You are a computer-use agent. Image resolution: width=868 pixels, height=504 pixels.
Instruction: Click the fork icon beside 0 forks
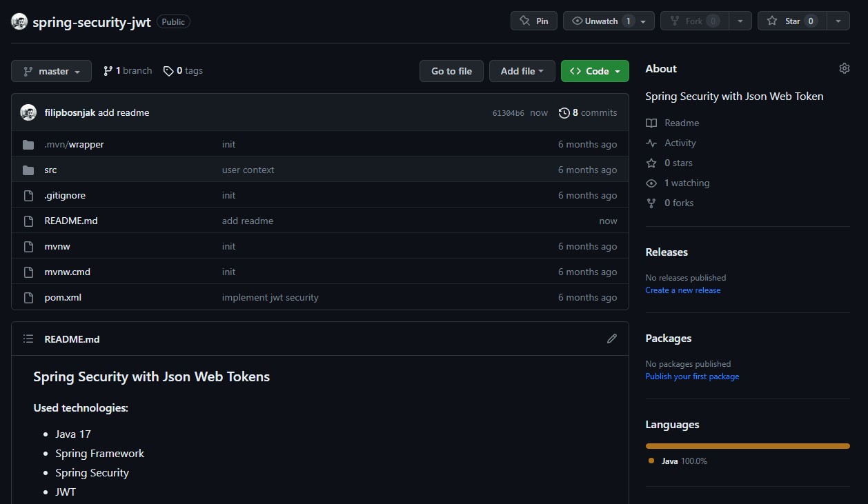651,203
